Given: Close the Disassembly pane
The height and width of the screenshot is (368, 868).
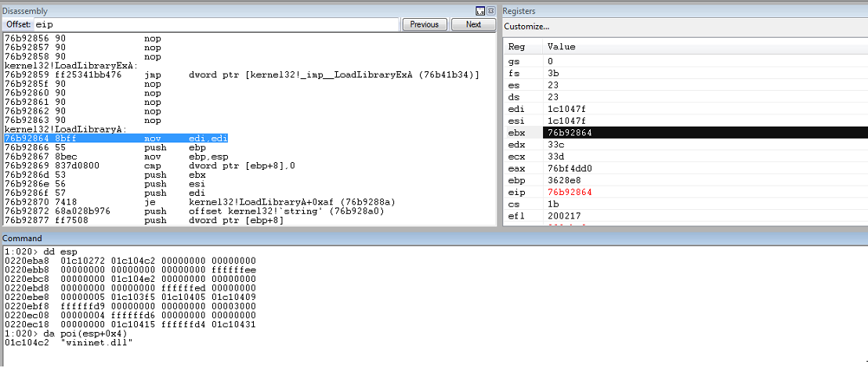Looking at the screenshot, I should pos(490,10).
